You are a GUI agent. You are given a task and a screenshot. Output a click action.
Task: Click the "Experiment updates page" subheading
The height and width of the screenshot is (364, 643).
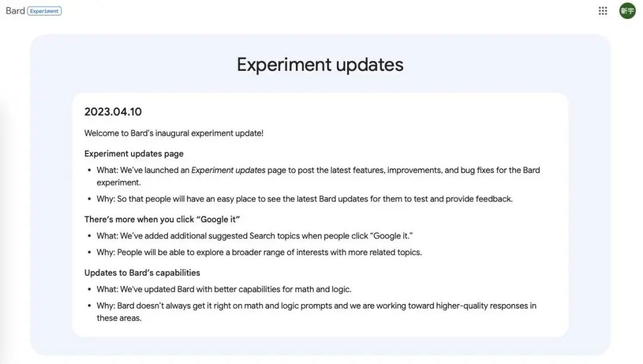coord(134,153)
